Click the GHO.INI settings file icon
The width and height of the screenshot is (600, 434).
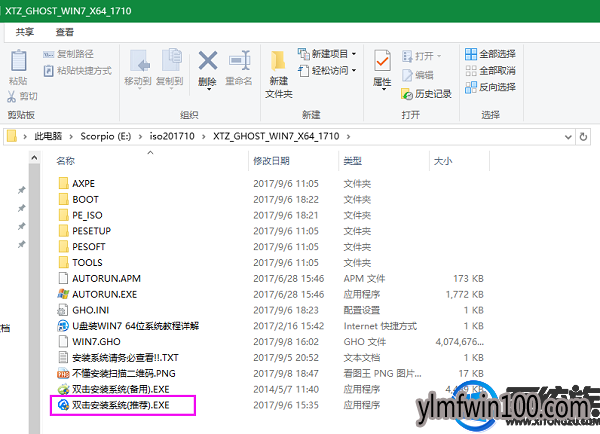63,310
